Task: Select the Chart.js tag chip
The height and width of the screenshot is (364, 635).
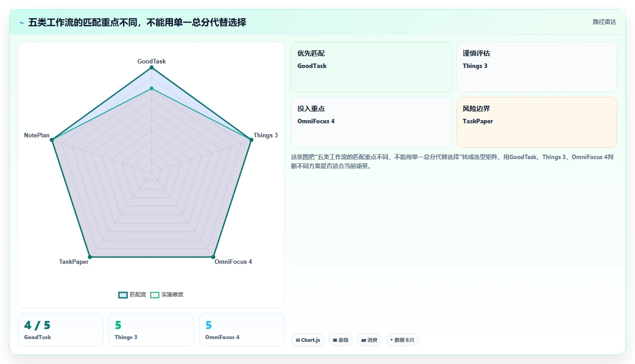Action: tap(308, 340)
